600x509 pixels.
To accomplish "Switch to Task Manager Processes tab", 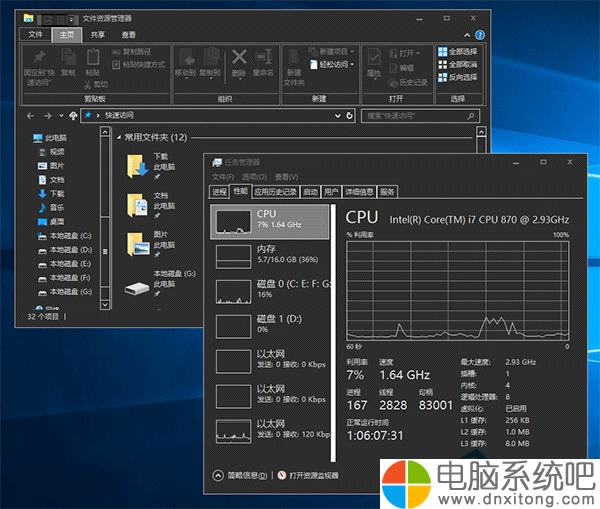I will tap(219, 192).
